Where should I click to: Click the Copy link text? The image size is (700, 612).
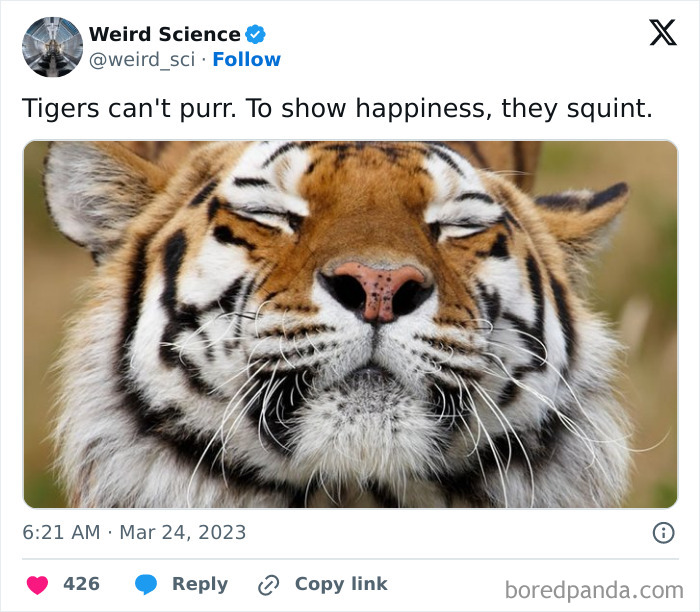pos(341,584)
